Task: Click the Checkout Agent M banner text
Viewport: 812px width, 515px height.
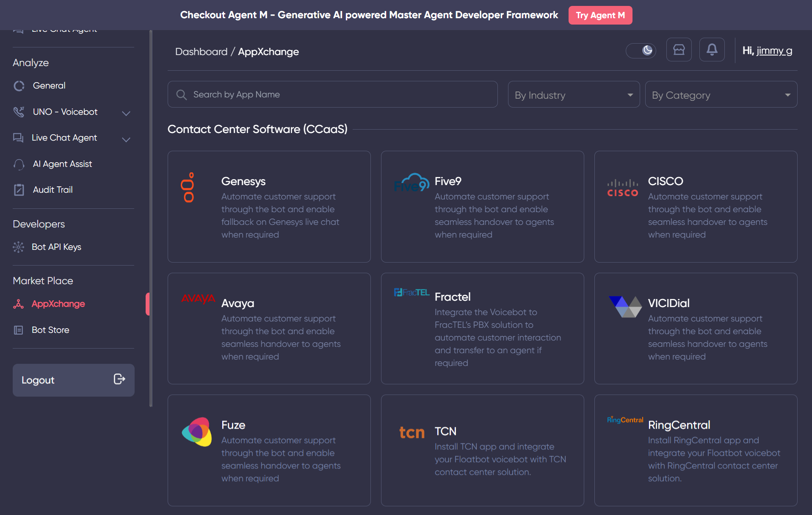Action: pos(369,15)
